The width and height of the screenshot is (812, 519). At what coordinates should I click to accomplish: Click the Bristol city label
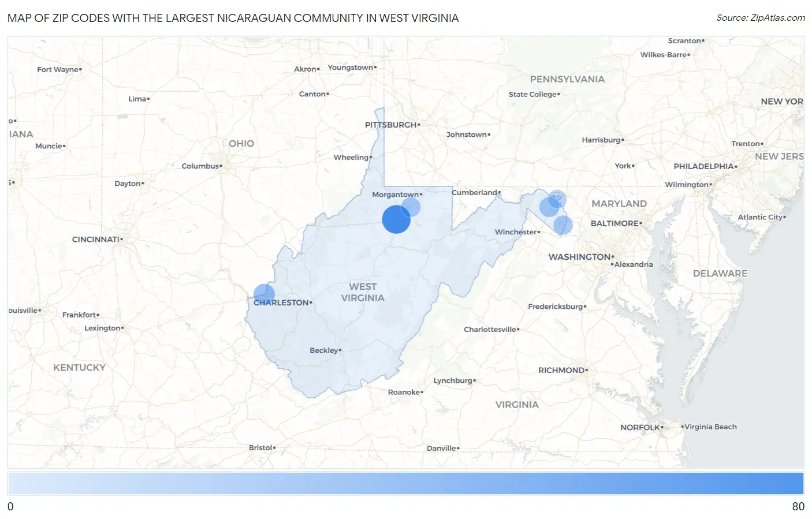coord(260,447)
